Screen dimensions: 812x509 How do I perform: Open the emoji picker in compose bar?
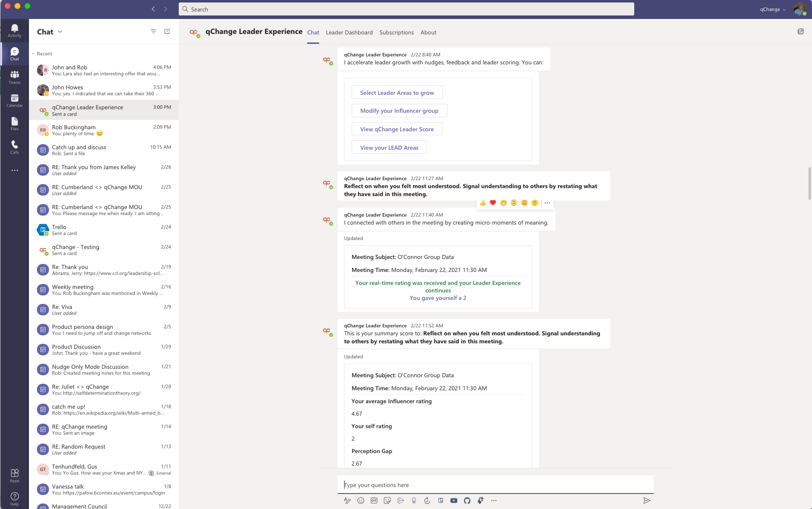(361, 501)
